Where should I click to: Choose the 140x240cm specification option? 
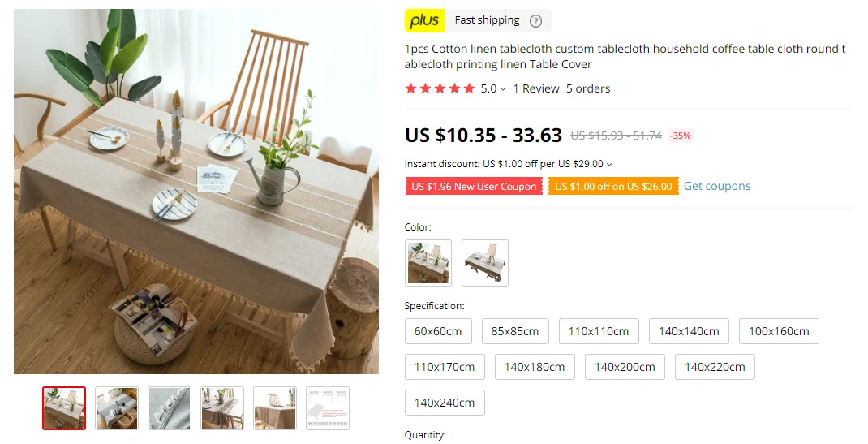pos(445,403)
